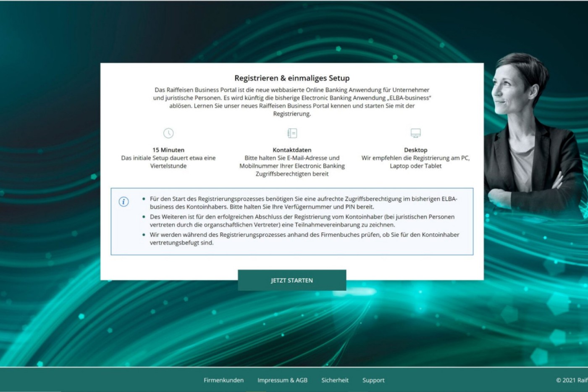Click the clock icon above 15 Minuten
Viewport: 588px width, 392px height.
[x=168, y=133]
